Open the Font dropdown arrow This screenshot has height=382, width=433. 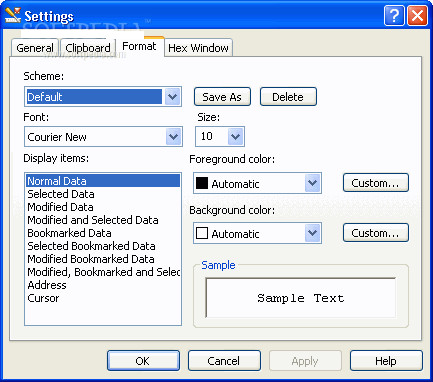coord(173,137)
